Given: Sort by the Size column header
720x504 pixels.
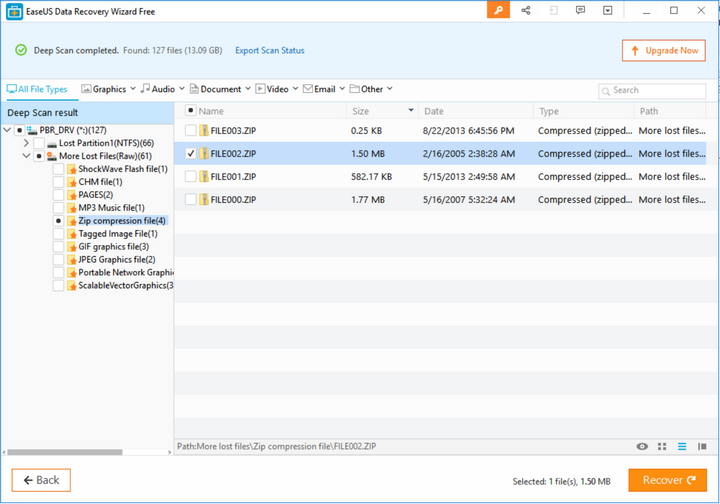Looking at the screenshot, I should [382, 111].
